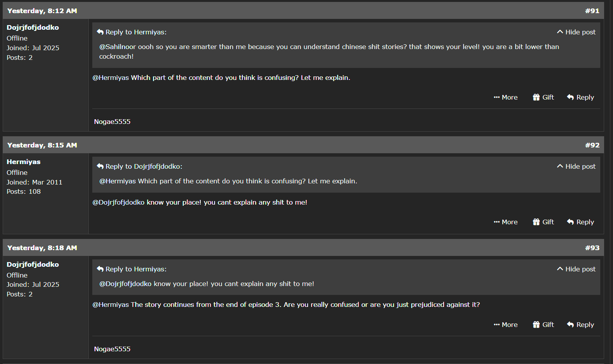613x364 pixels.
Task: Expand the More menu in post #93
Action: pos(505,325)
